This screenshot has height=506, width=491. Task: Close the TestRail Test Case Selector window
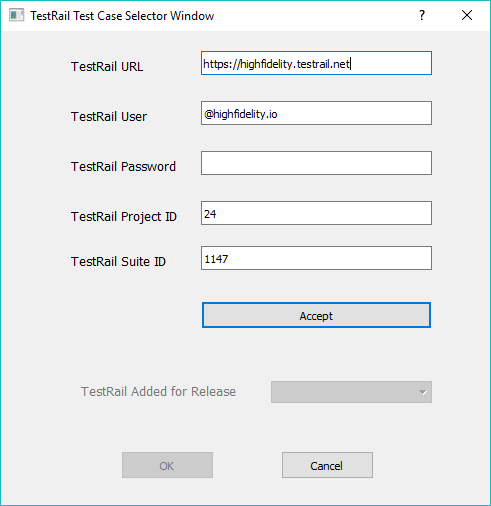pyautogui.click(x=467, y=15)
